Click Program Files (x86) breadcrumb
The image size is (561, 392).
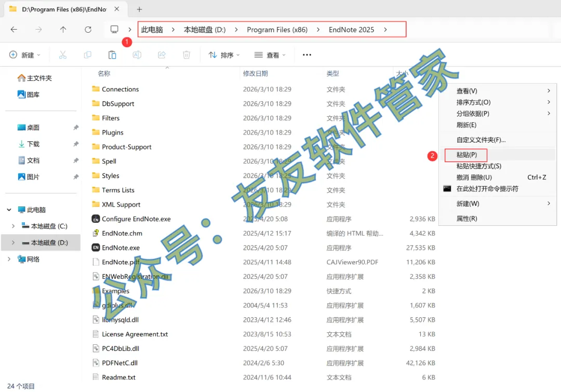coord(277,30)
